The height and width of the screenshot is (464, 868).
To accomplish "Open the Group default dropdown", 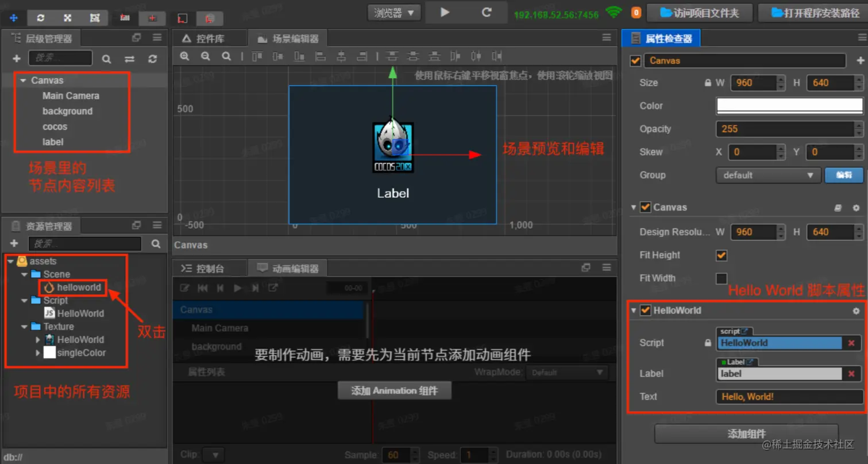I will (x=768, y=175).
